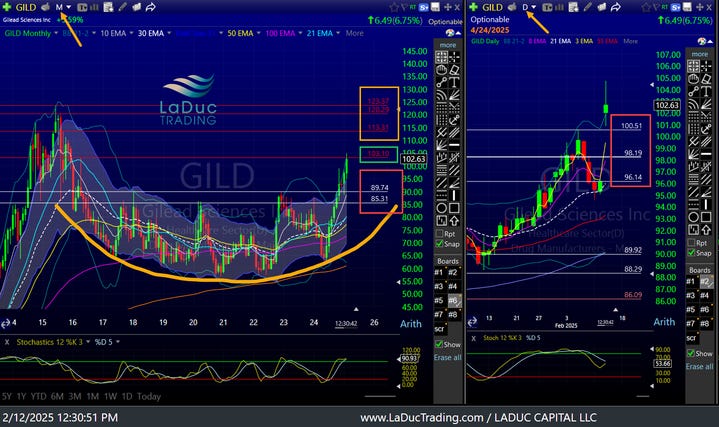The image size is (719, 427).
Task: Select the YTD time range
Action: point(39,396)
